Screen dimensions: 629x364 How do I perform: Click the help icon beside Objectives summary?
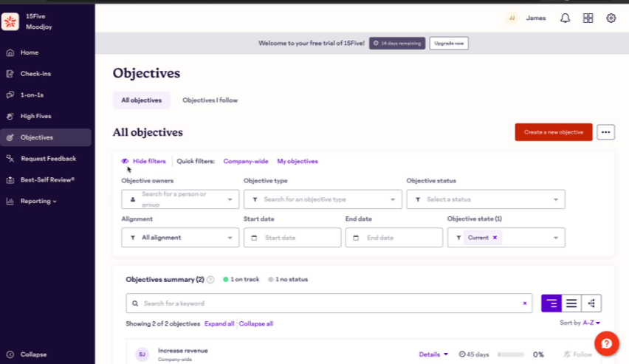pos(210,280)
